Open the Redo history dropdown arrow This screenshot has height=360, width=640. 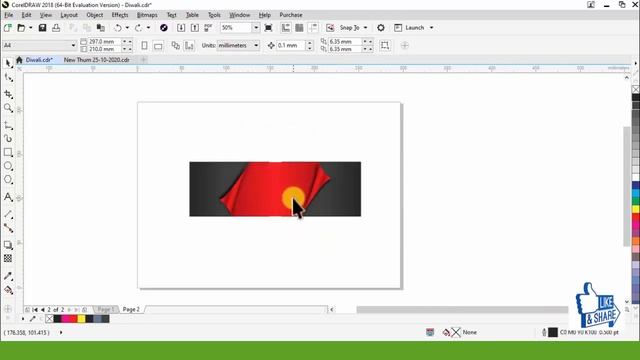pyautogui.click(x=148, y=28)
